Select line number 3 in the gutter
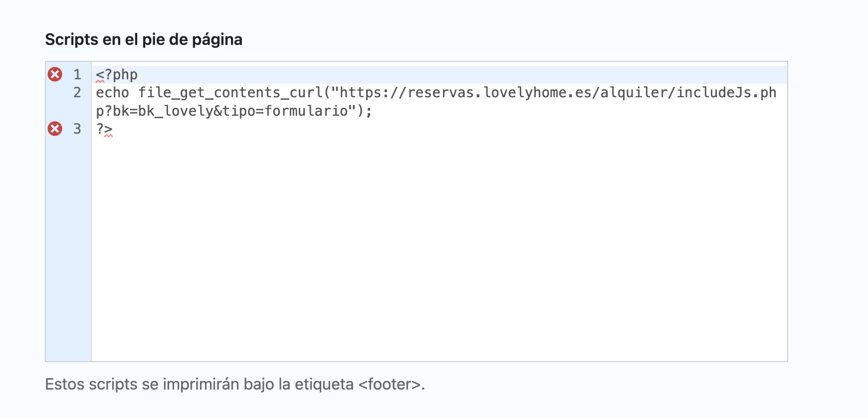The image size is (868, 418). (77, 129)
